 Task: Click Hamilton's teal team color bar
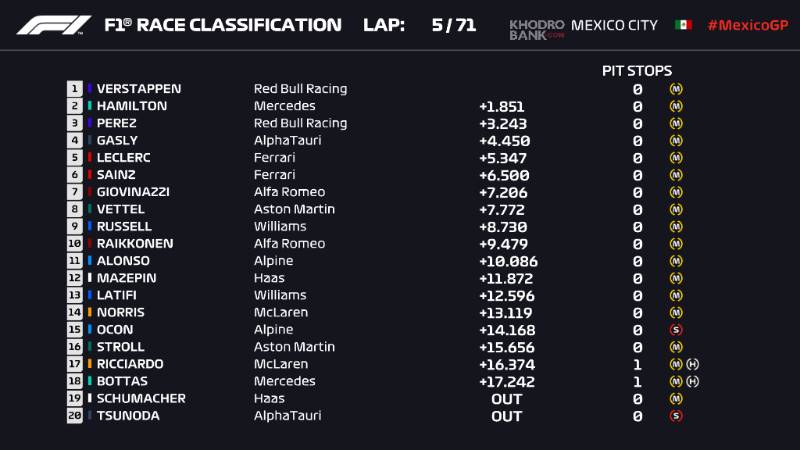tap(90, 106)
